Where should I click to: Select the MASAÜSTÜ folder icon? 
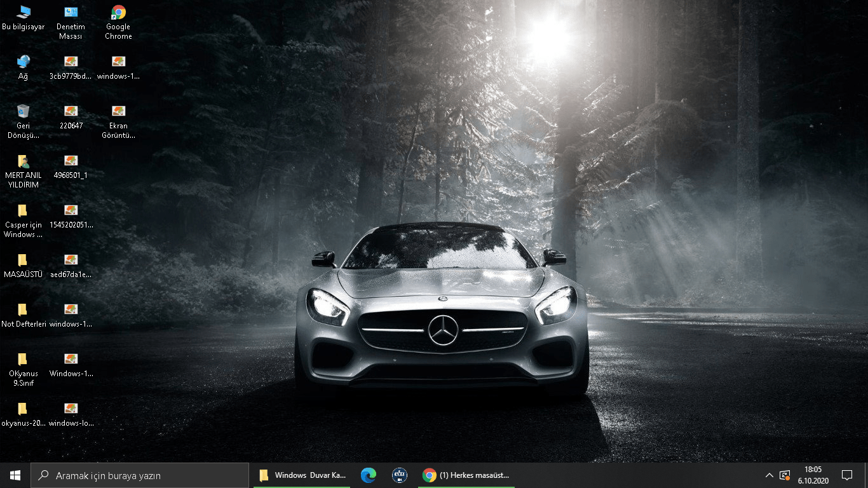[x=23, y=266]
